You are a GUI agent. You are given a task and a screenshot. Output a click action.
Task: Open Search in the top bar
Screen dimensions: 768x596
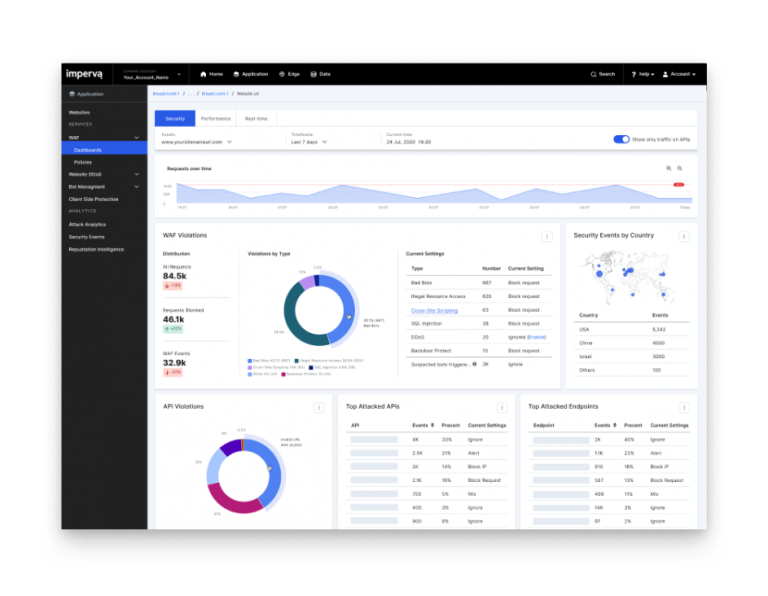pos(603,74)
